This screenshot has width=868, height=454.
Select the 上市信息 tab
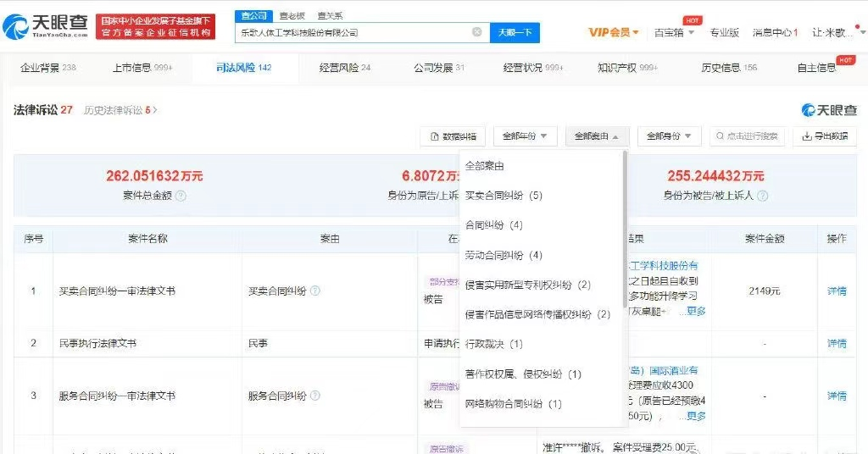click(142, 68)
